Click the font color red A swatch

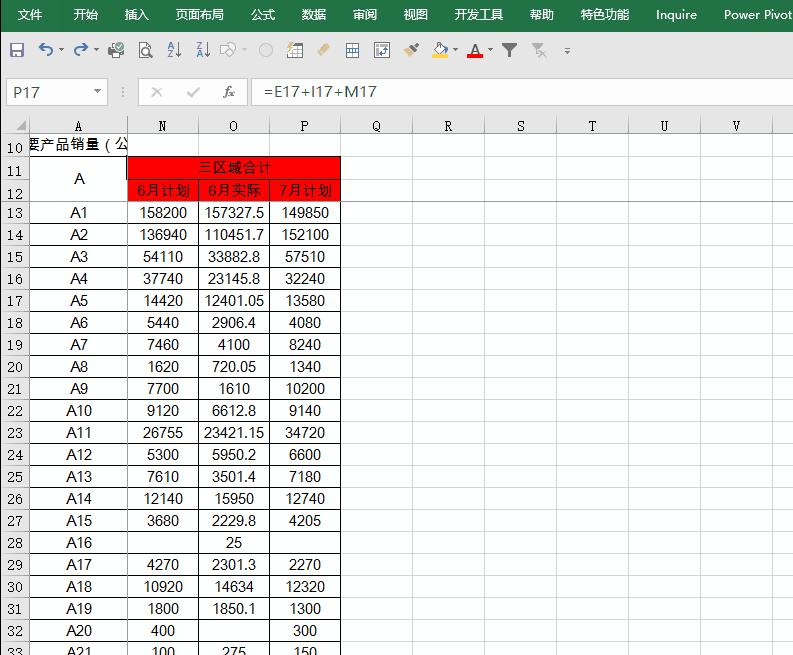474,50
